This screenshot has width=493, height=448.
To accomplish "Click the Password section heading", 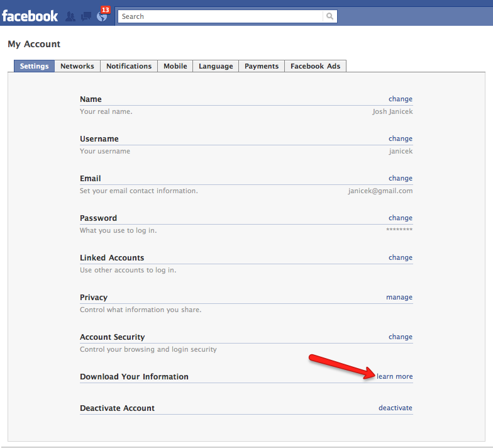I will point(98,218).
